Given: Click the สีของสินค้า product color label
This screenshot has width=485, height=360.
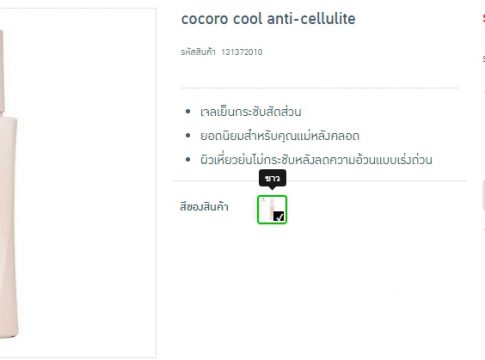Looking at the screenshot, I should point(204,207).
